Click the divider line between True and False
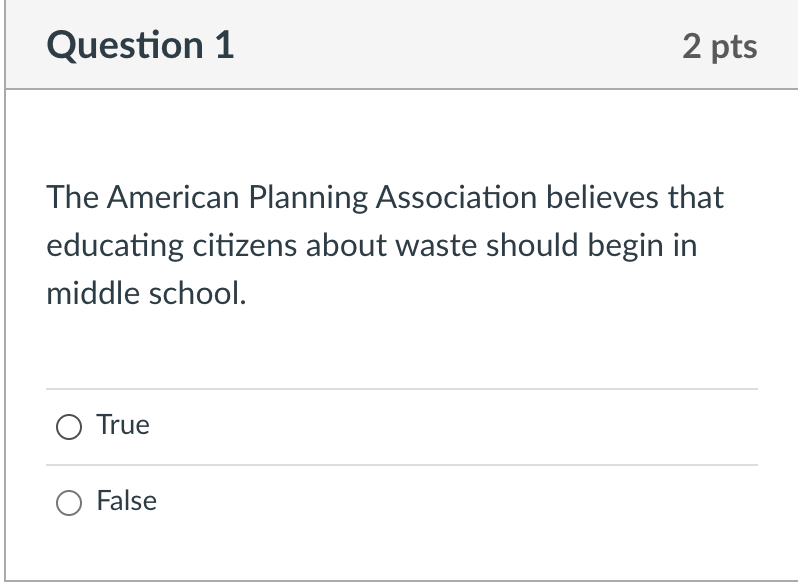This screenshot has width=798, height=586. click(400, 465)
